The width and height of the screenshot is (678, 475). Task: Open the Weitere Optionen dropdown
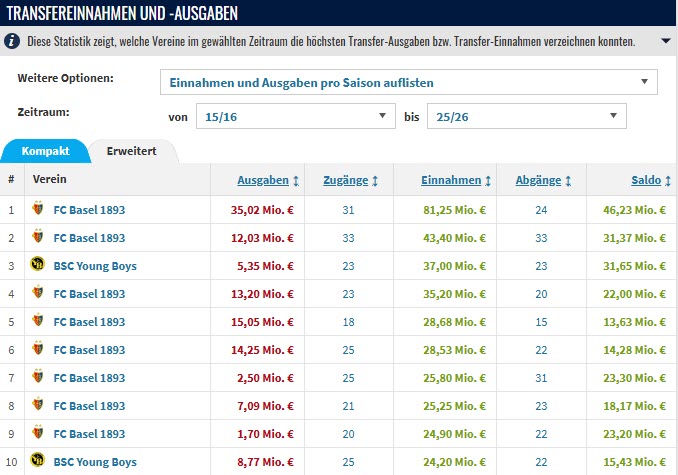(x=408, y=81)
